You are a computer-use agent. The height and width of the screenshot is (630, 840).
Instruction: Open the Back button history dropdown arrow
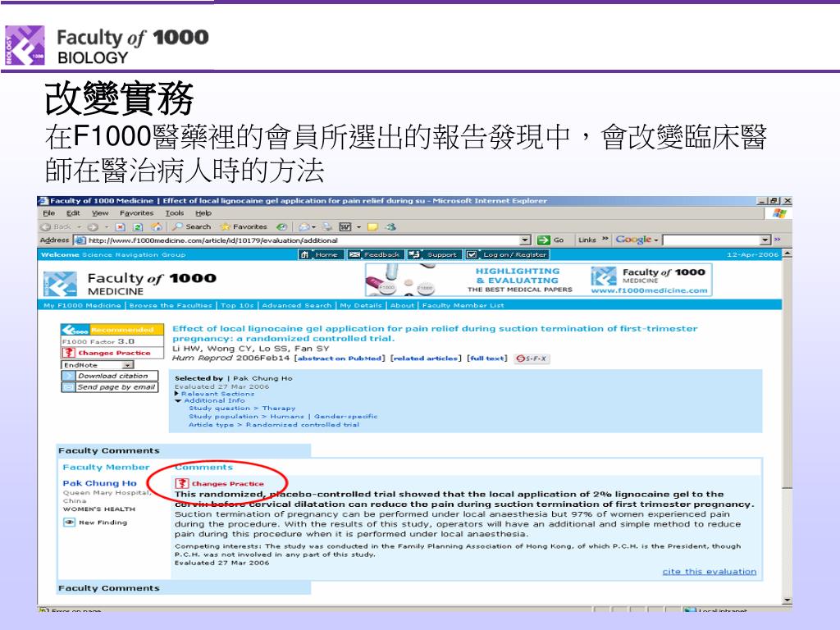(79, 227)
